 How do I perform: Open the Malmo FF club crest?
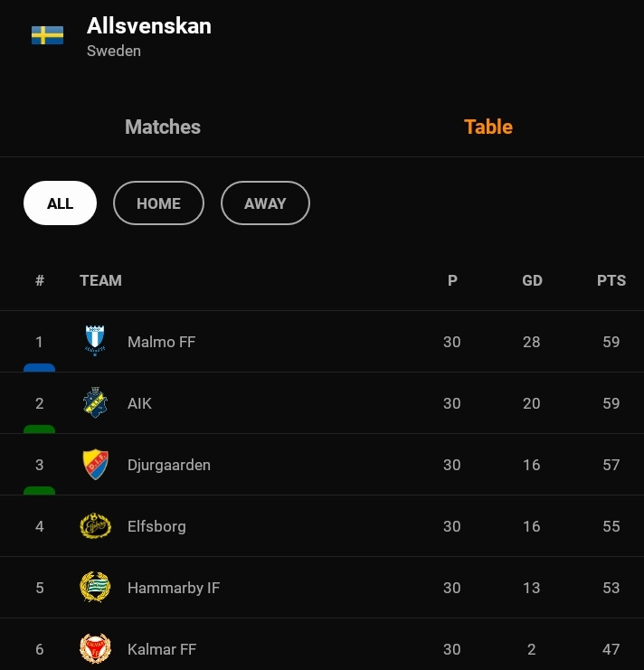click(95, 341)
